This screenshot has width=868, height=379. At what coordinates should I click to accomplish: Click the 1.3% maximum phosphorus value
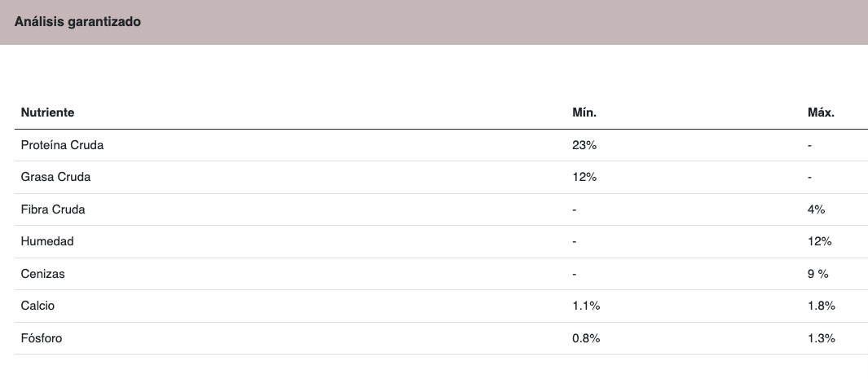click(x=821, y=338)
